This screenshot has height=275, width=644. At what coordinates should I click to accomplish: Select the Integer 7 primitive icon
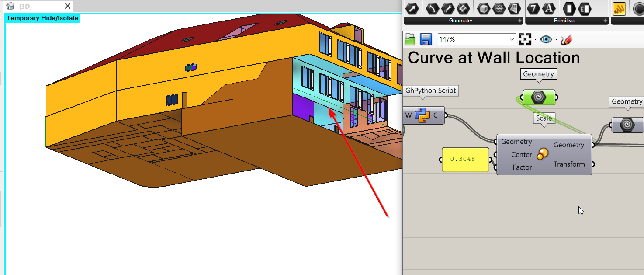(533, 8)
